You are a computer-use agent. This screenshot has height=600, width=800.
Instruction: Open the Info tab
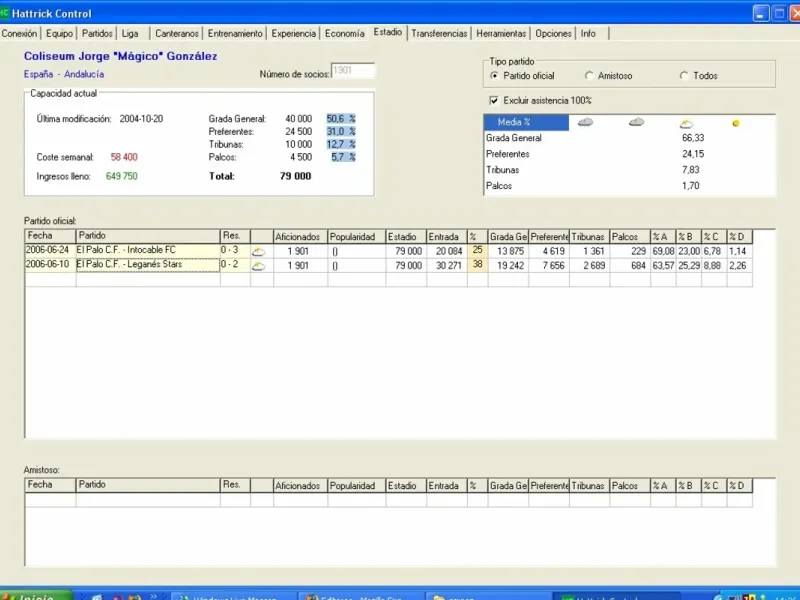tap(588, 34)
